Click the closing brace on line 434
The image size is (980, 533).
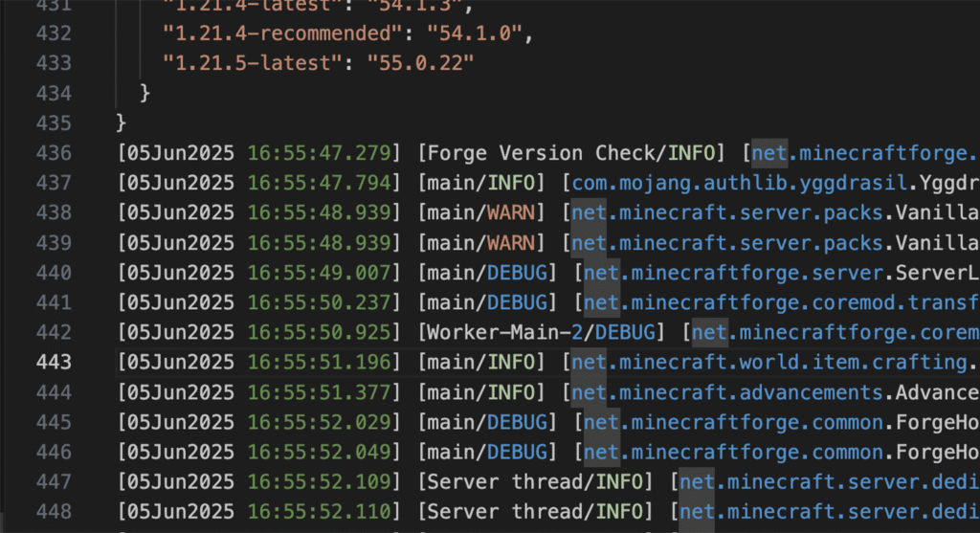point(145,93)
